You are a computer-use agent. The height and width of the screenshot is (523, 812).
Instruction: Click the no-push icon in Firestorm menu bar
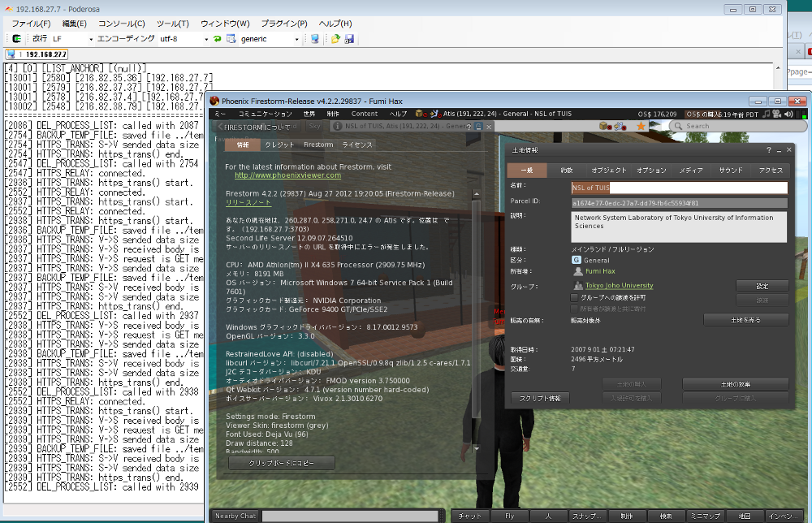(x=435, y=114)
